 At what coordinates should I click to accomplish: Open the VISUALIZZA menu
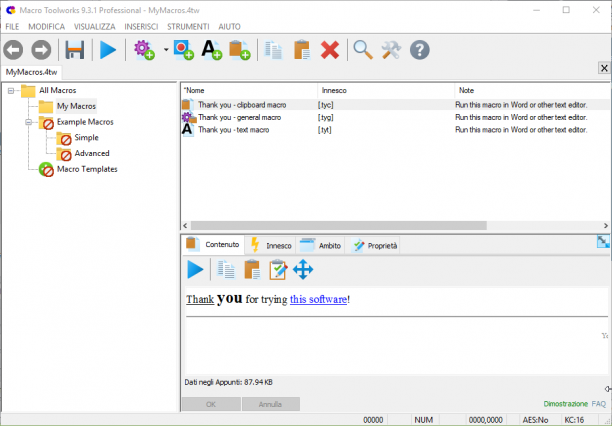[95, 27]
